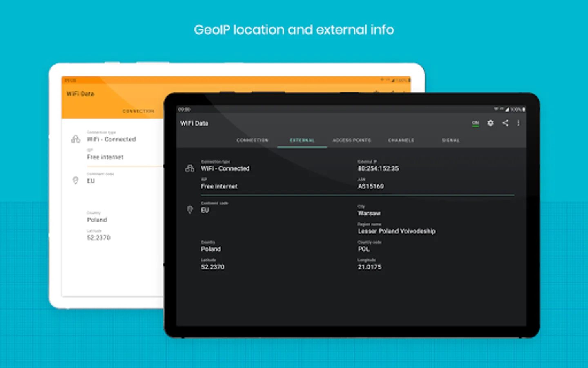
Task: Click the location pin on the white tablet
Action: [76, 180]
